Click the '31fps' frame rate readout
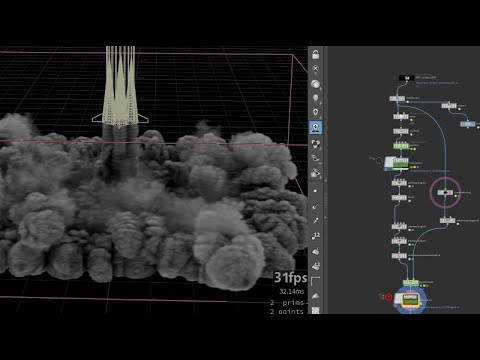 pos(290,277)
